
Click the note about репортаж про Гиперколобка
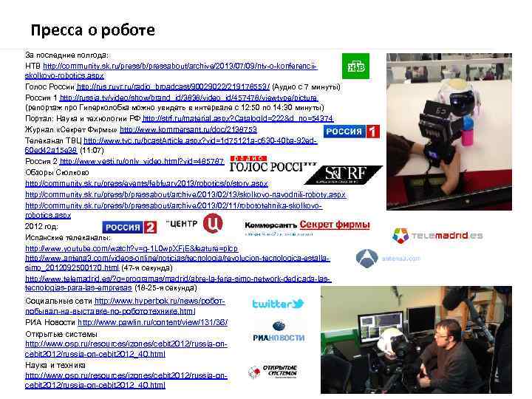pos(174,108)
